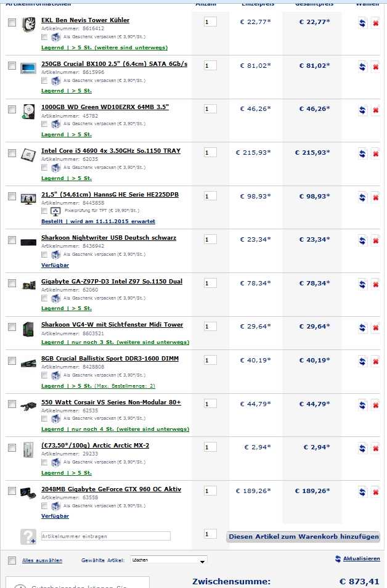Toggle the Alles auswählen checkbox
The image size is (387, 588).
click(12, 561)
